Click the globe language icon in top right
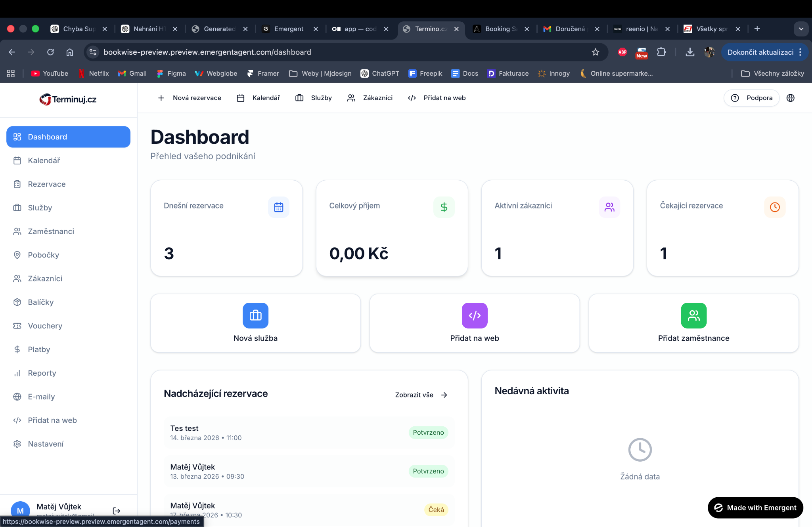The width and height of the screenshot is (812, 527). click(x=791, y=98)
